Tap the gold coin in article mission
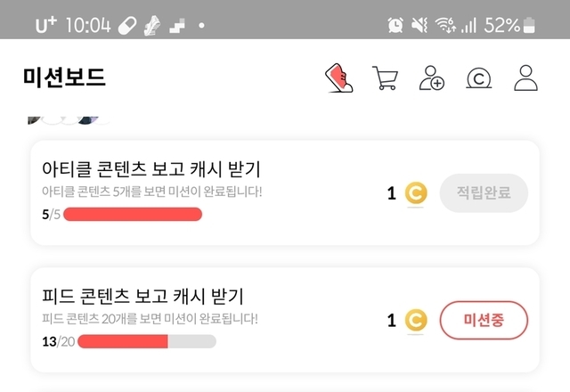 [416, 193]
